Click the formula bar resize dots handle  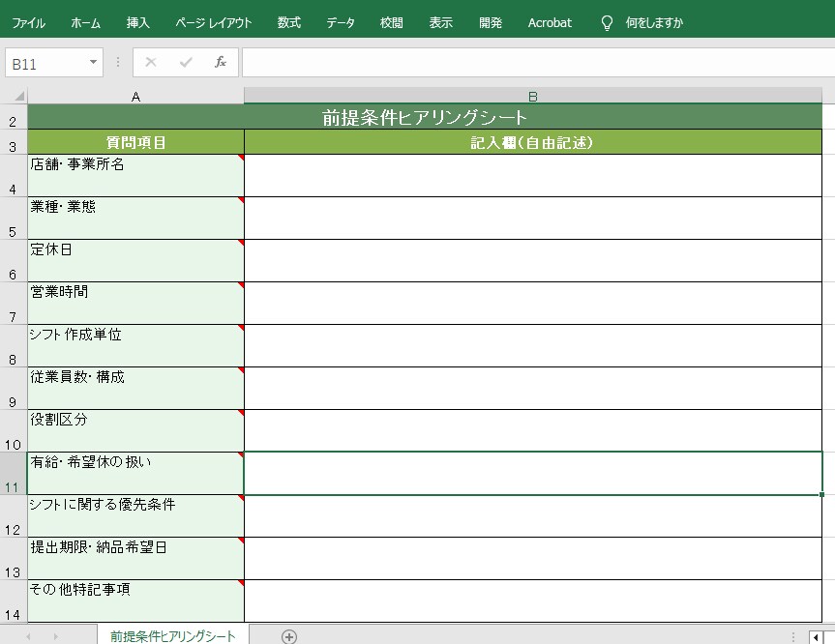(118, 62)
